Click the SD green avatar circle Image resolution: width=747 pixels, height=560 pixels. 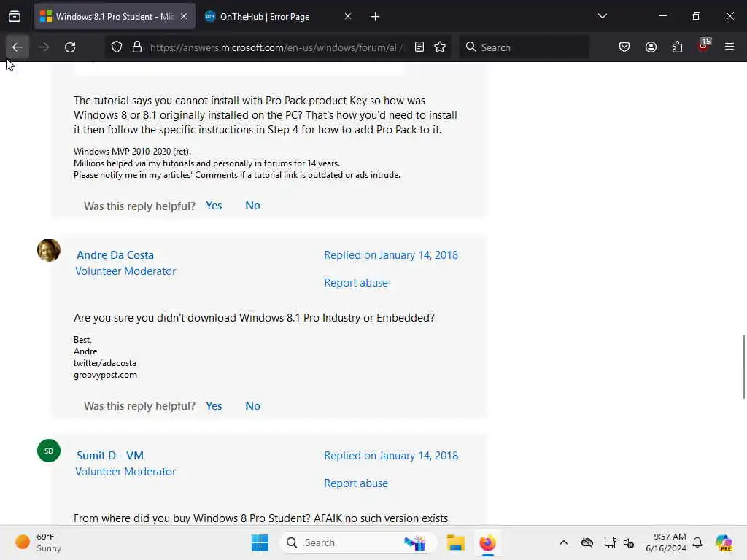click(x=49, y=451)
